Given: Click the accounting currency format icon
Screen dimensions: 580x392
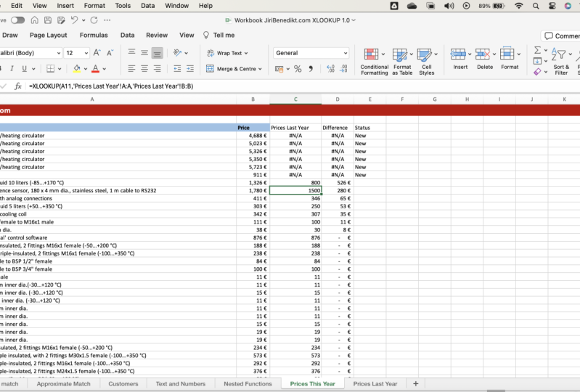Looking at the screenshot, I should tap(279, 69).
